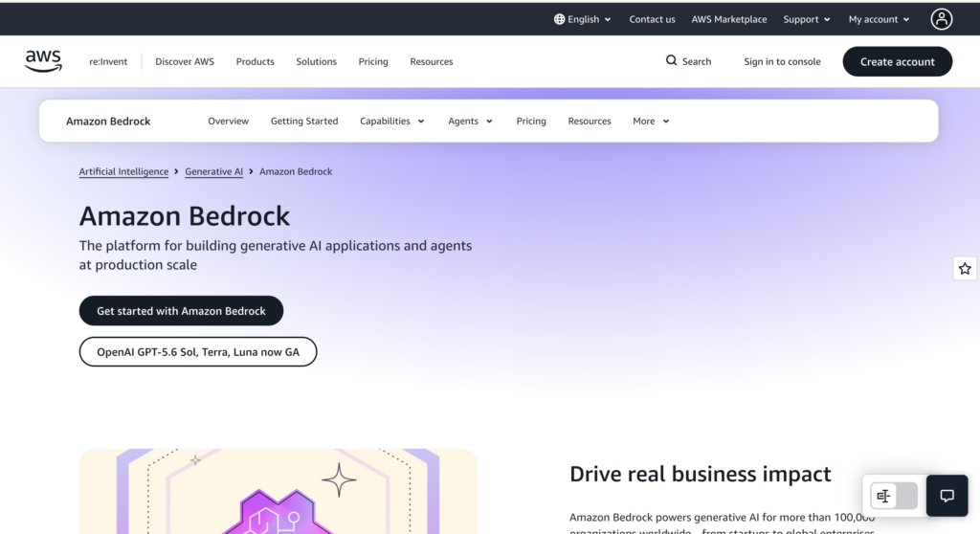This screenshot has height=534, width=980.
Task: Go to the Bedrock Overview tab
Action: click(228, 122)
